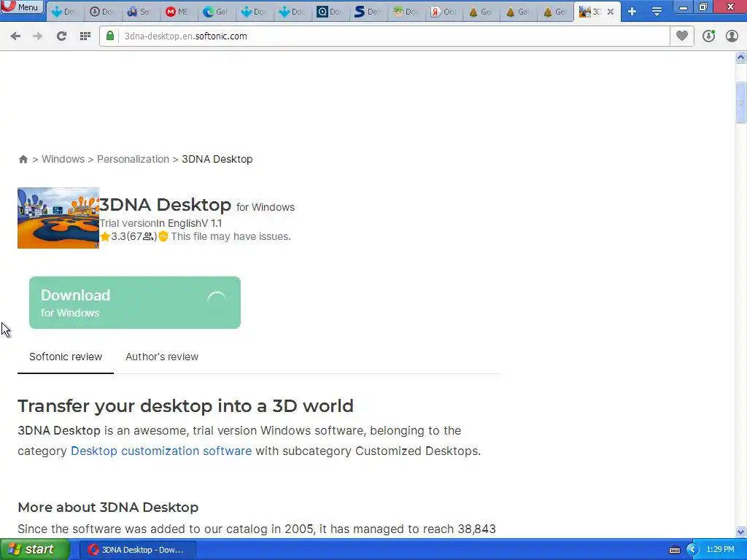This screenshot has width=747, height=560.
Task: Go back to the previous page
Action: pyautogui.click(x=15, y=36)
